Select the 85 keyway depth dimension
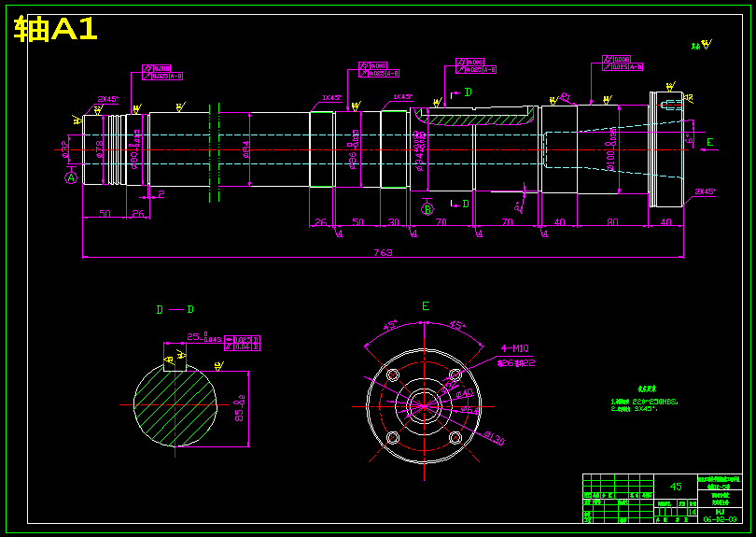 pyautogui.click(x=240, y=409)
